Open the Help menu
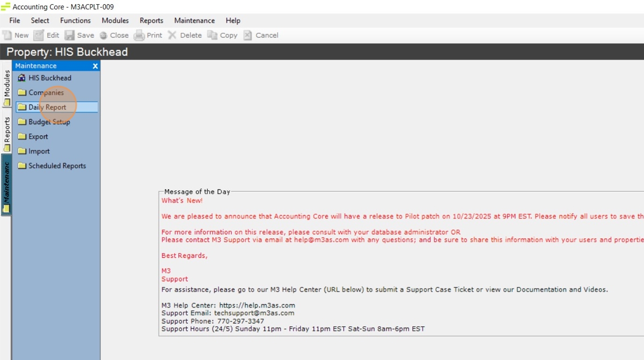644x360 pixels. [x=233, y=20]
